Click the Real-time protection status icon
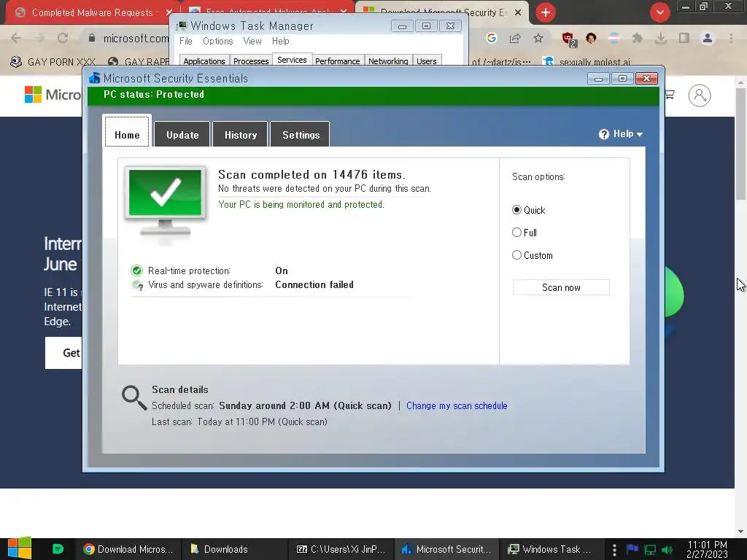The width and height of the screenshot is (747, 560). coord(136,271)
